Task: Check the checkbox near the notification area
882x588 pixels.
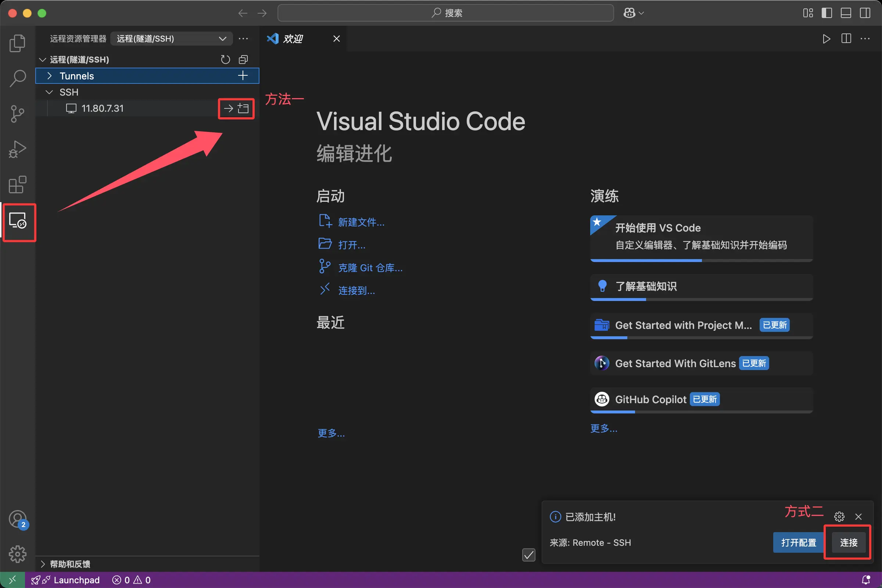Action: pyautogui.click(x=529, y=555)
